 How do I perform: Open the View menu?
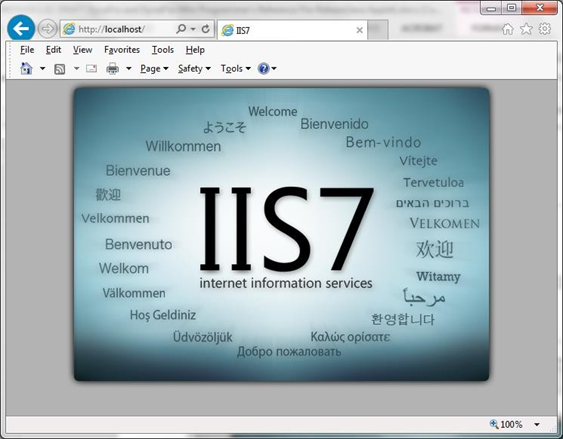click(83, 50)
